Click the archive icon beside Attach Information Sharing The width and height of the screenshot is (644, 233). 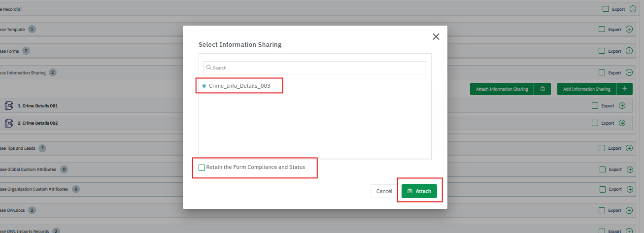click(x=542, y=89)
